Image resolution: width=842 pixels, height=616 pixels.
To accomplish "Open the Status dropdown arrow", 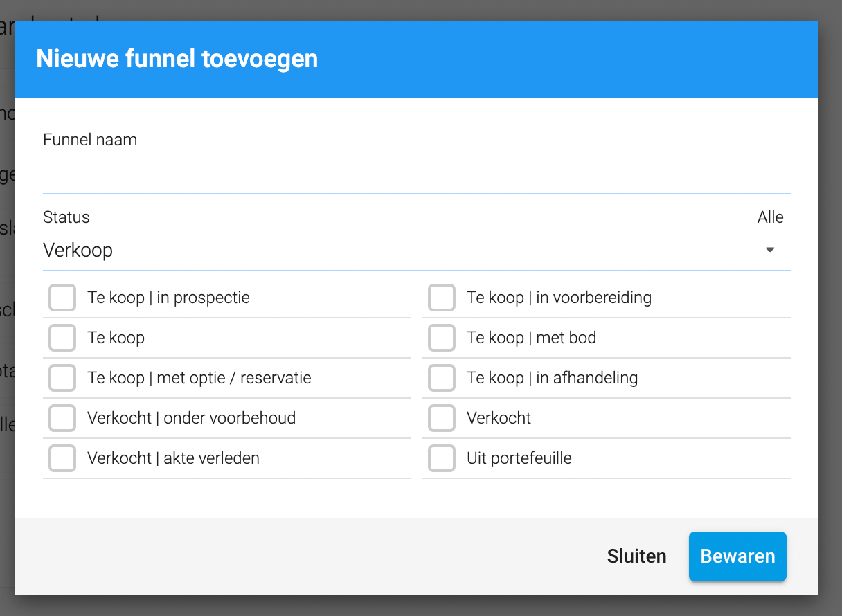I will tap(770, 250).
